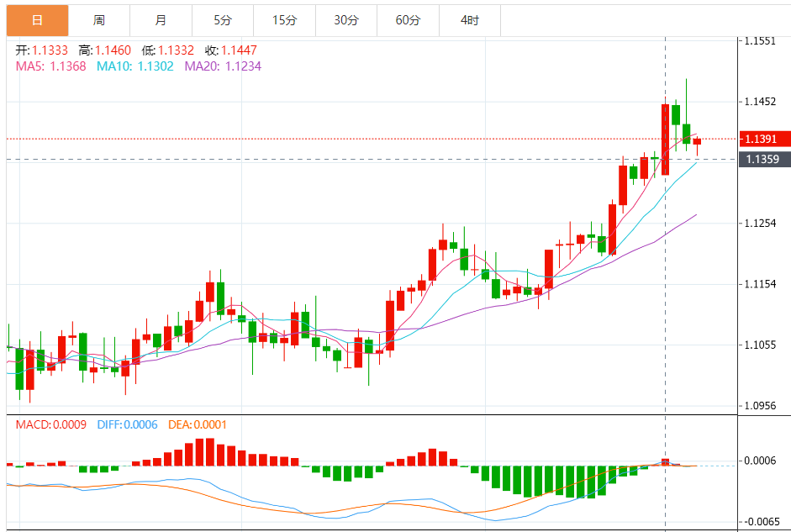The width and height of the screenshot is (791, 532).
Task: Click the MA5: 1.1368 indicator label
Action: (51, 66)
